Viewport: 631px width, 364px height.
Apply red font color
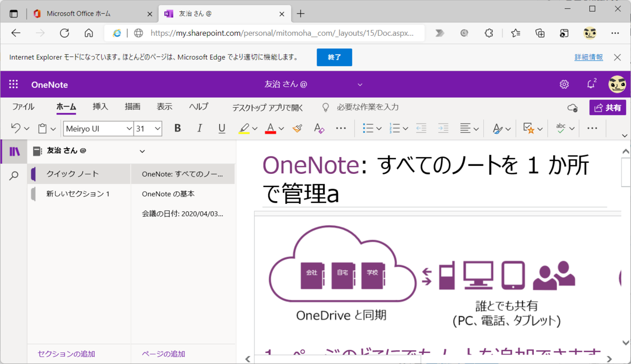point(270,128)
